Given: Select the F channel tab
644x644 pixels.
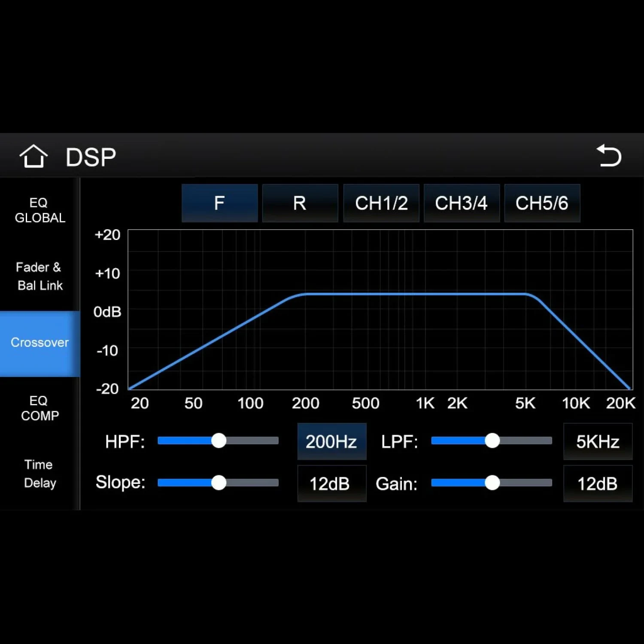Looking at the screenshot, I should [x=219, y=203].
